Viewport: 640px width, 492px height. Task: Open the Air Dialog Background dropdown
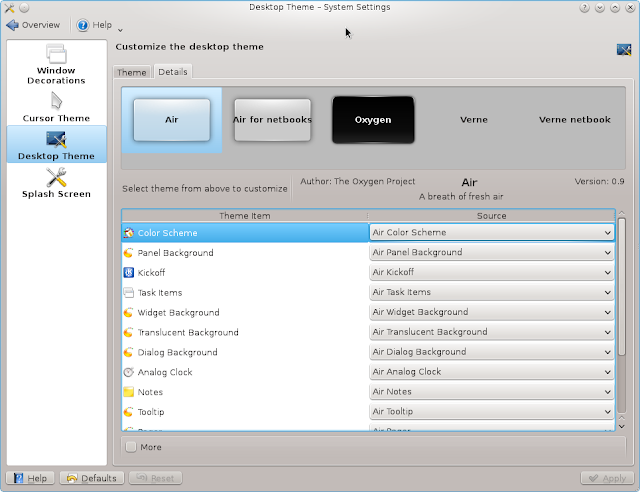click(492, 352)
